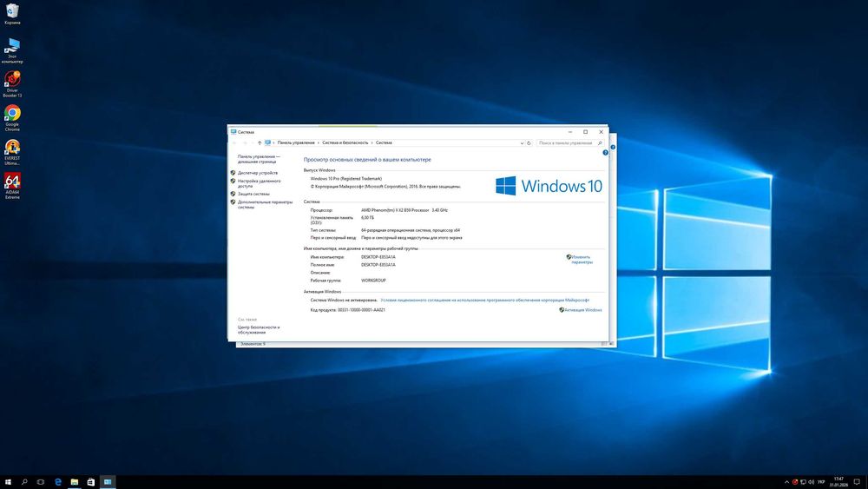This screenshot has height=489, width=868.
Task: Click the forward navigation arrow in Система window
Action: [245, 143]
